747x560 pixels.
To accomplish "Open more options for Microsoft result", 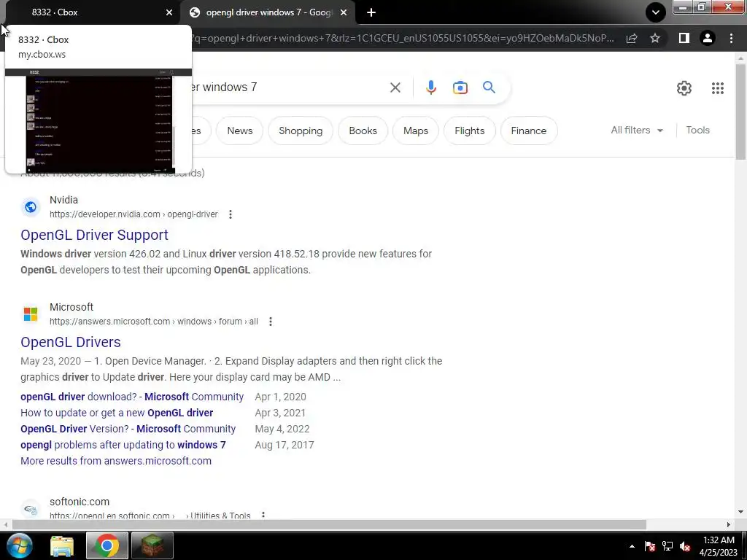I will pyautogui.click(x=271, y=322).
